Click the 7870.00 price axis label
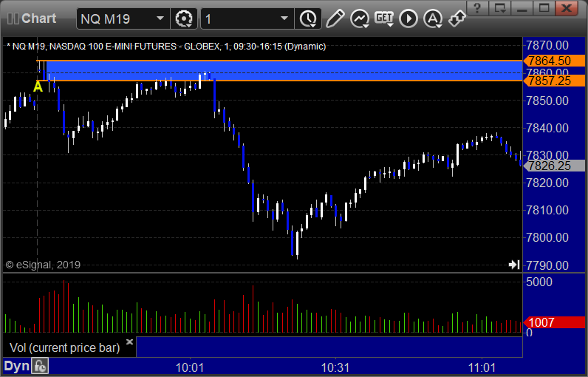 click(547, 45)
